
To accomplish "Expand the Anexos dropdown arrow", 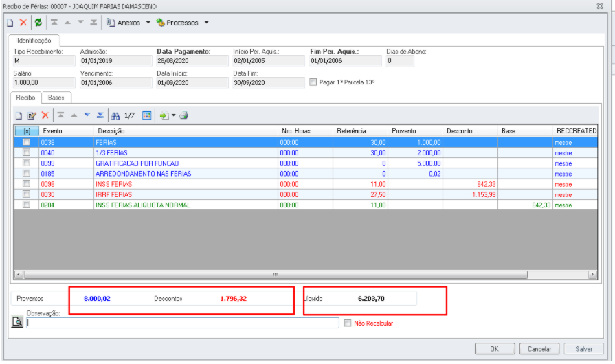I will pyautogui.click(x=148, y=23).
